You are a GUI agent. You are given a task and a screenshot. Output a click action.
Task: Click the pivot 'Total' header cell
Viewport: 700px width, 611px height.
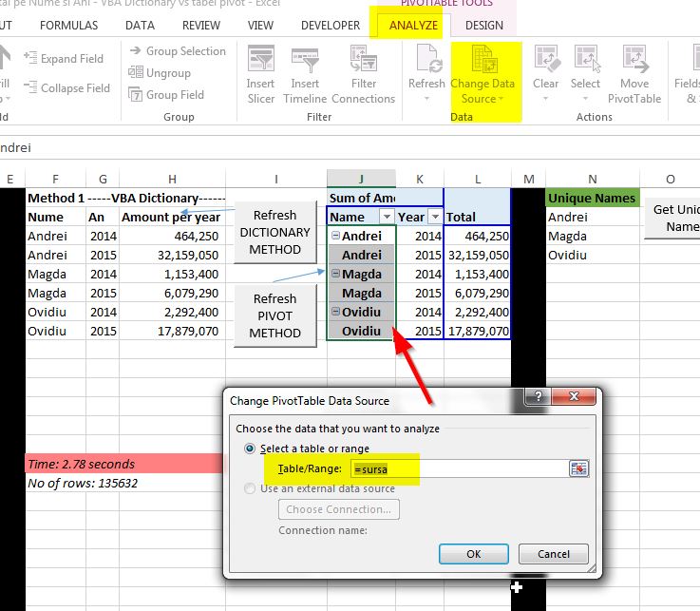(x=477, y=217)
